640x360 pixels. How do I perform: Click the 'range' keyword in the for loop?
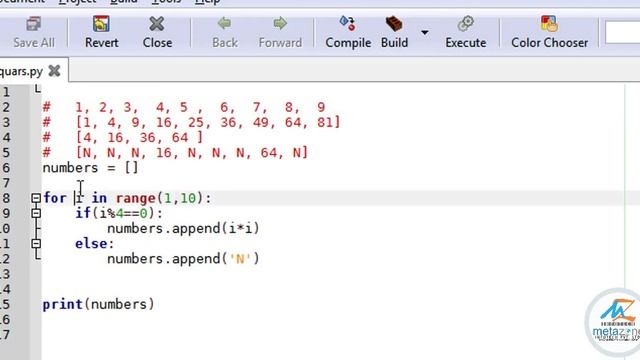136,198
